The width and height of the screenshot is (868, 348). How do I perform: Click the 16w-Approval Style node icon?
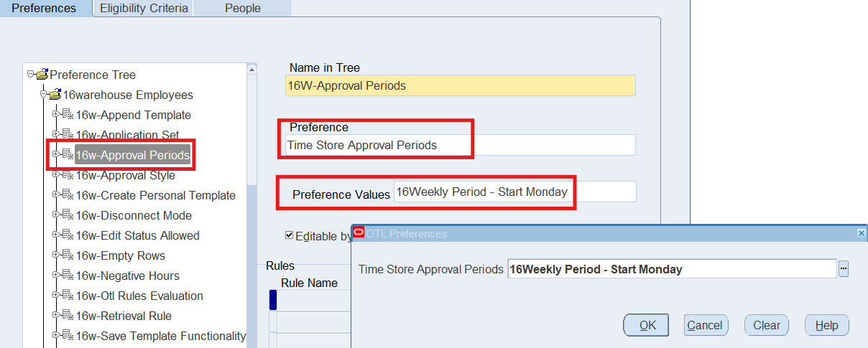(x=68, y=175)
